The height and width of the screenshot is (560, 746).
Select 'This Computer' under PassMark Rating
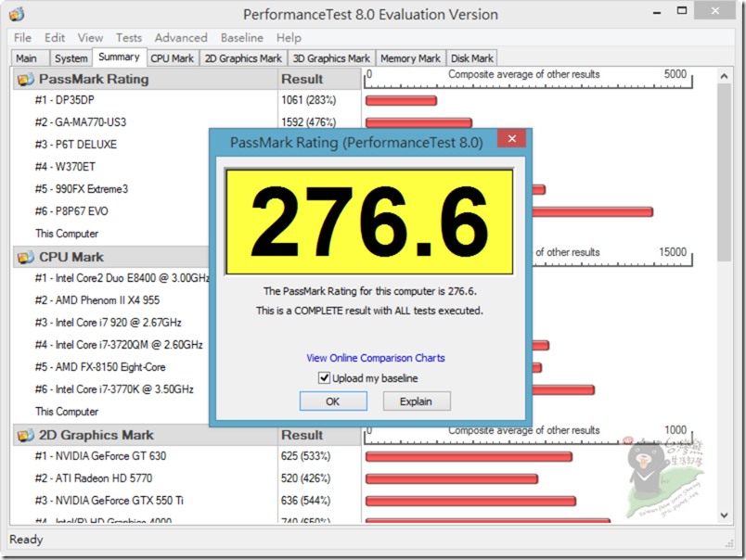click(67, 234)
